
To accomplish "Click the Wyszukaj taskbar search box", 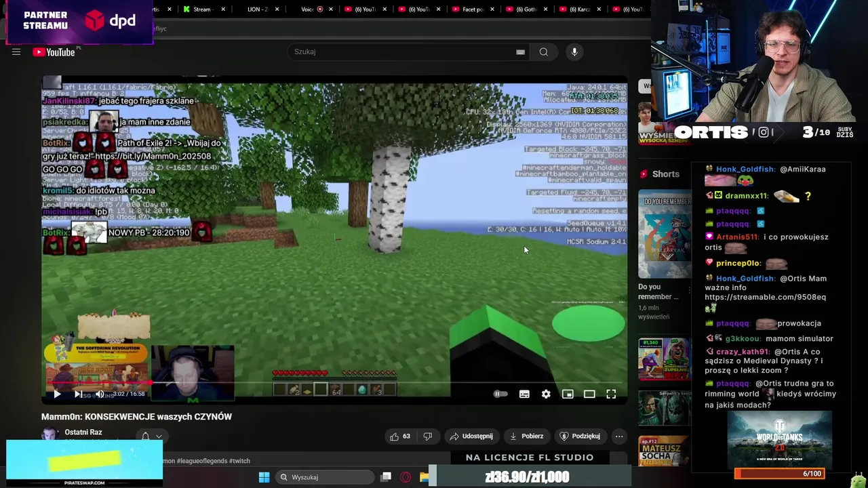I will point(325,477).
